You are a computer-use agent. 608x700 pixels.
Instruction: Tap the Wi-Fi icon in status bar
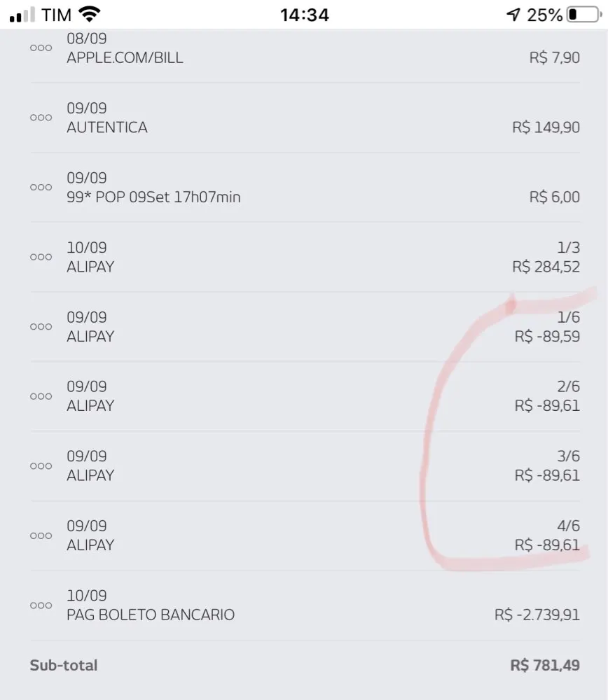89,15
